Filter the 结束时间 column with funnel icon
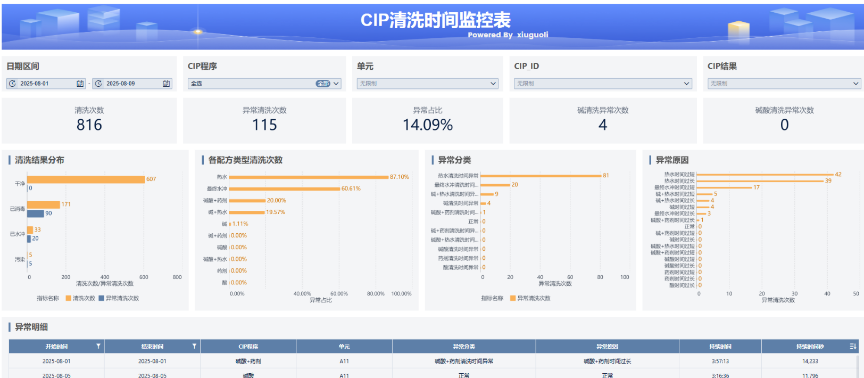 (x=194, y=346)
